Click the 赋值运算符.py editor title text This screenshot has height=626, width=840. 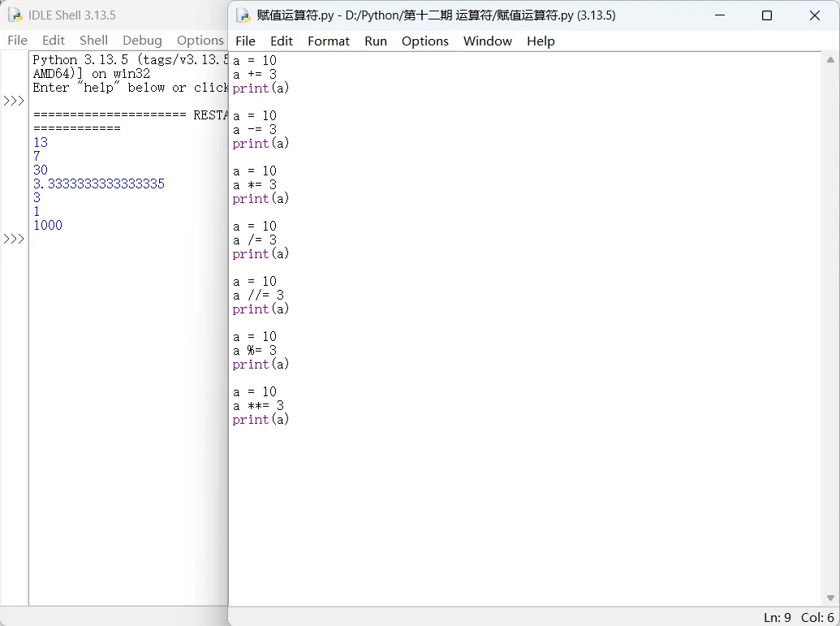tap(436, 15)
